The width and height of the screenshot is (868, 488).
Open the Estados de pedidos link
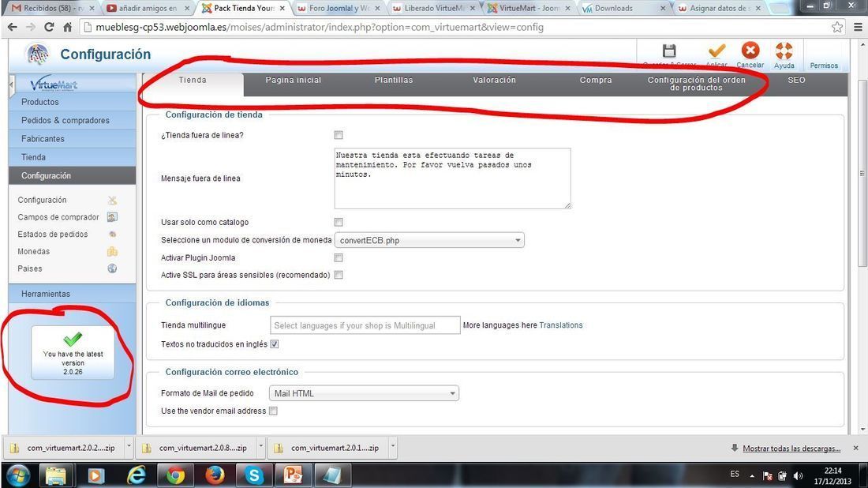click(53, 235)
